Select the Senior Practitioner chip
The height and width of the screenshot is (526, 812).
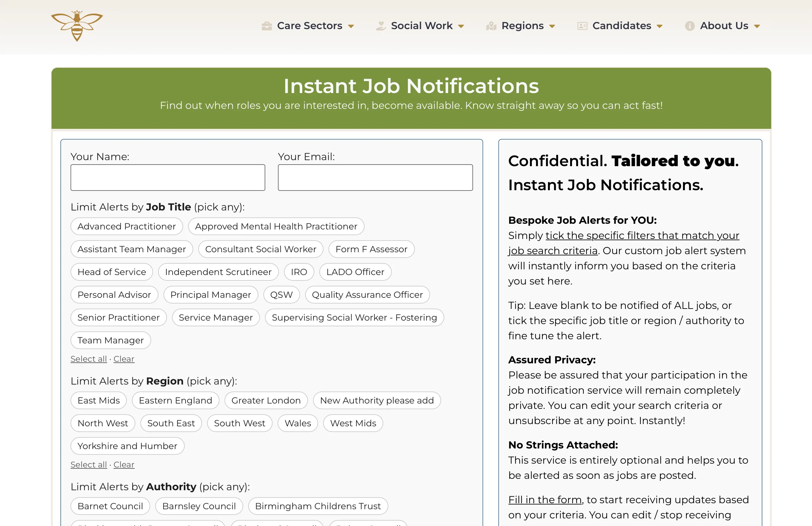118,318
